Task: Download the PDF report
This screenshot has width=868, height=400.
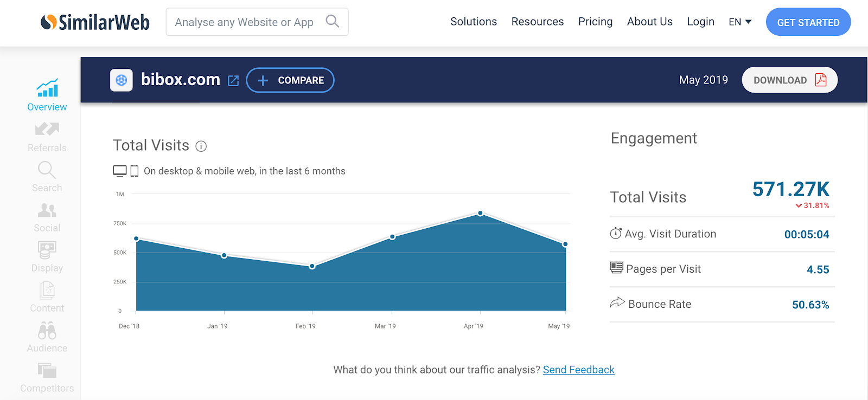Action: coord(789,80)
